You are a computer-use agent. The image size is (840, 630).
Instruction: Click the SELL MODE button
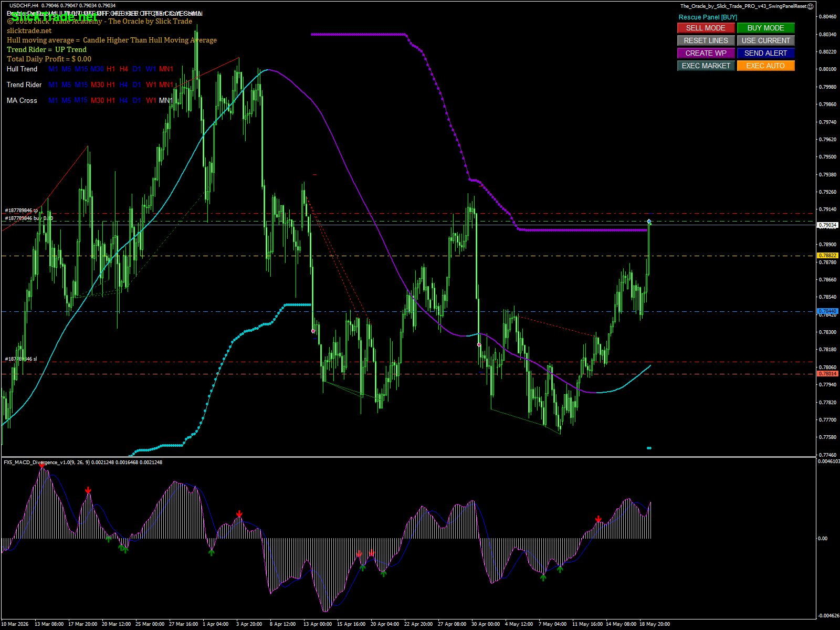[x=706, y=28]
